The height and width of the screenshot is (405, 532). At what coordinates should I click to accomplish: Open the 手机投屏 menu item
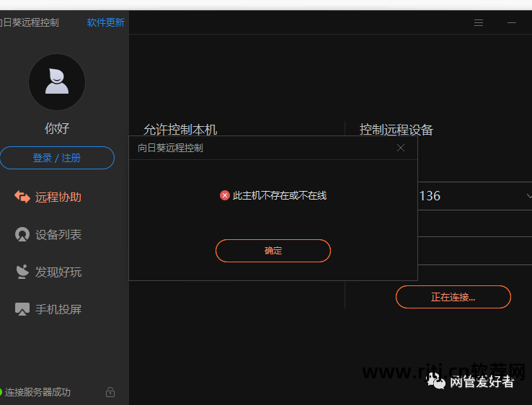tap(48, 309)
